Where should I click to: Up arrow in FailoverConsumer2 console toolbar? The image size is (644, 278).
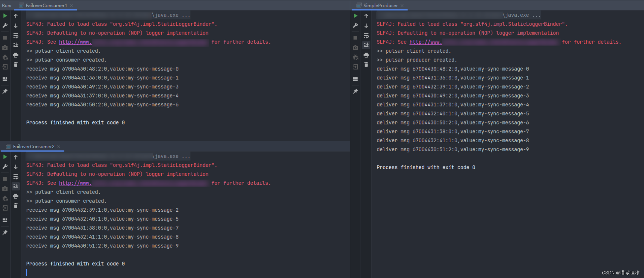point(16,157)
